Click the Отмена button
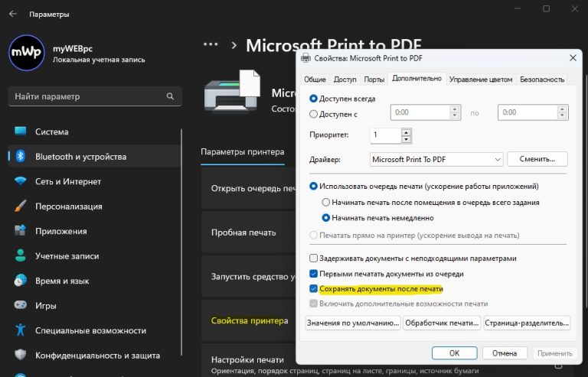 (505, 353)
